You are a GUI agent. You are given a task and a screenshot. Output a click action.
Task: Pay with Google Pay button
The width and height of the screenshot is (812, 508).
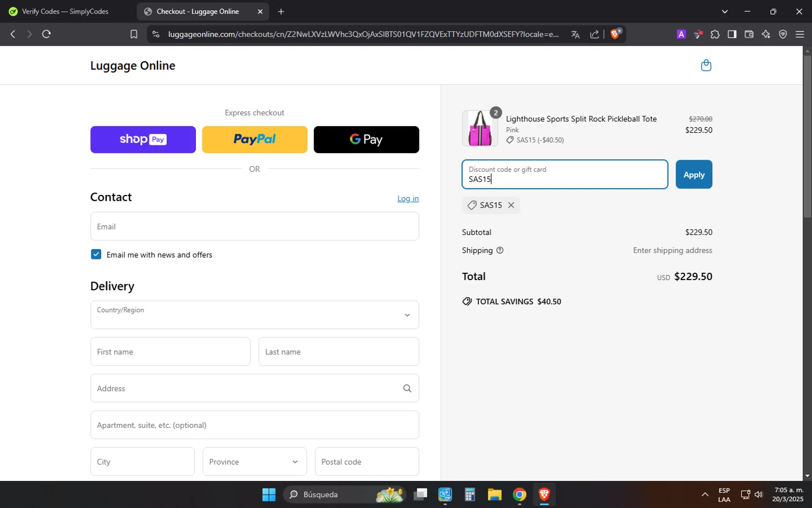click(x=366, y=140)
